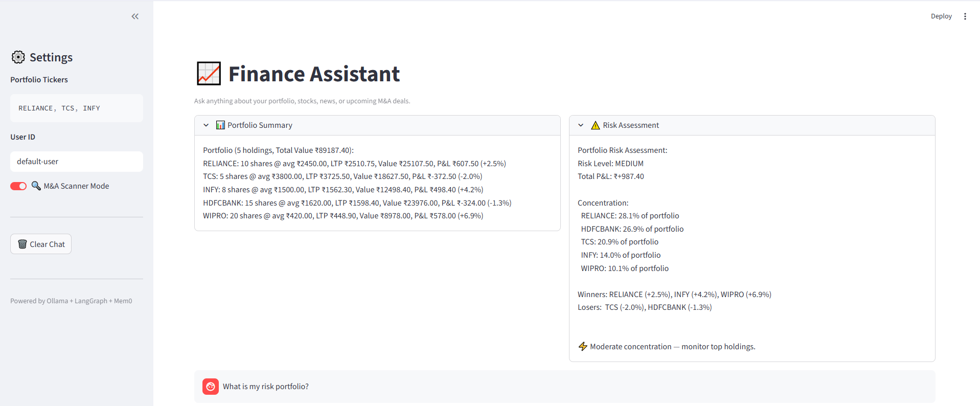Click the chart logo beside Finance Assistant

coord(209,74)
